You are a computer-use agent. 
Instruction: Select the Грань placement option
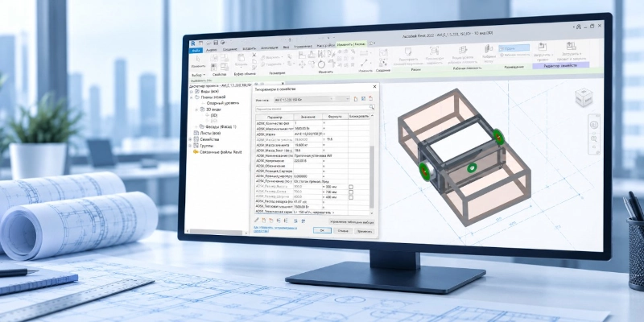pyautogui.click(x=514, y=48)
